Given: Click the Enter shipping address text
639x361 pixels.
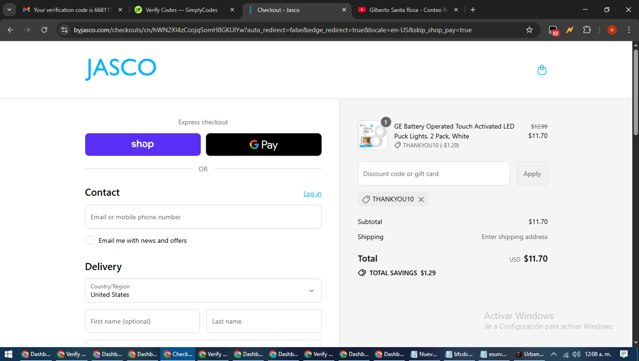Looking at the screenshot, I should click(514, 237).
